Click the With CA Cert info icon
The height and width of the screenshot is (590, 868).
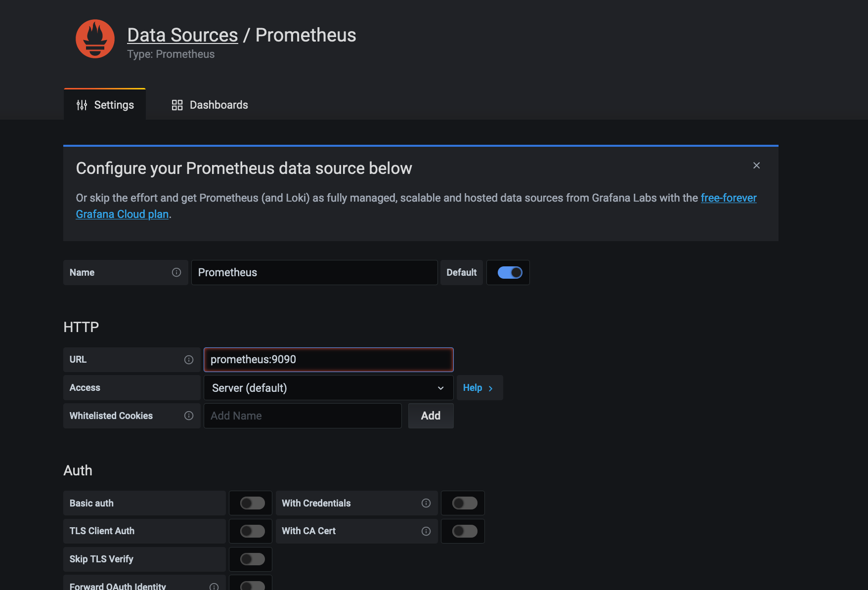426,531
